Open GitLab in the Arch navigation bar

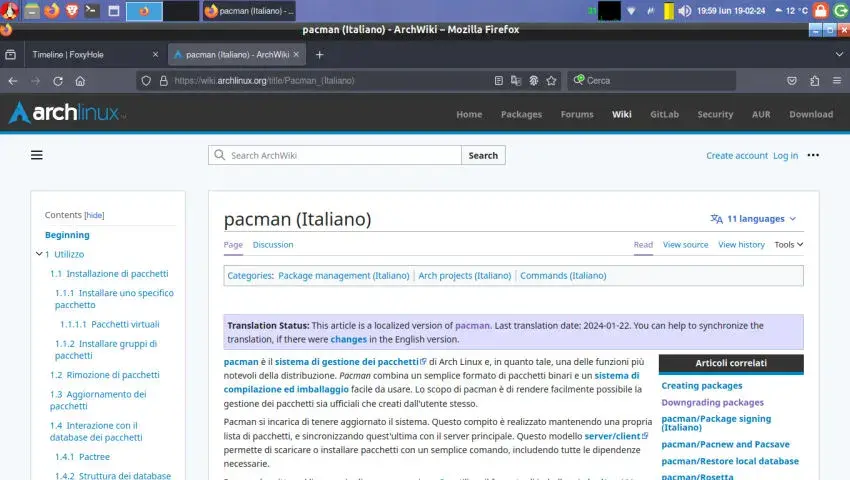point(664,114)
